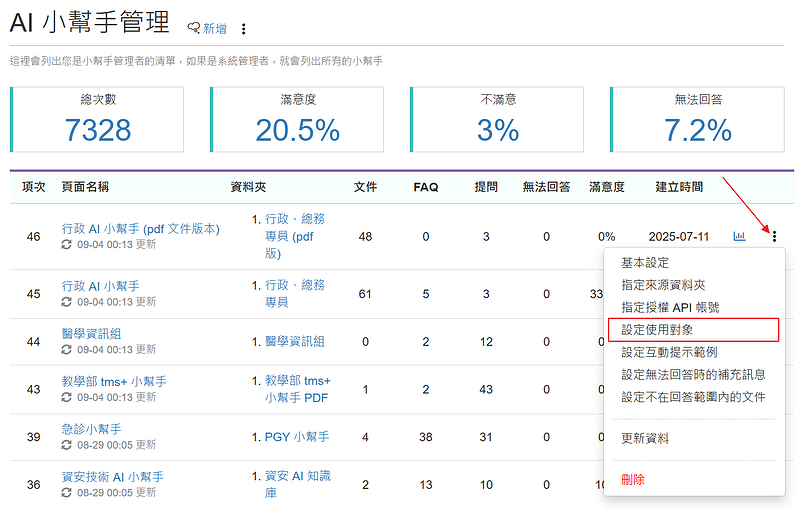Open the 教學部 tms+ 小幫手 page link
The image size is (800, 509).
click(x=114, y=382)
